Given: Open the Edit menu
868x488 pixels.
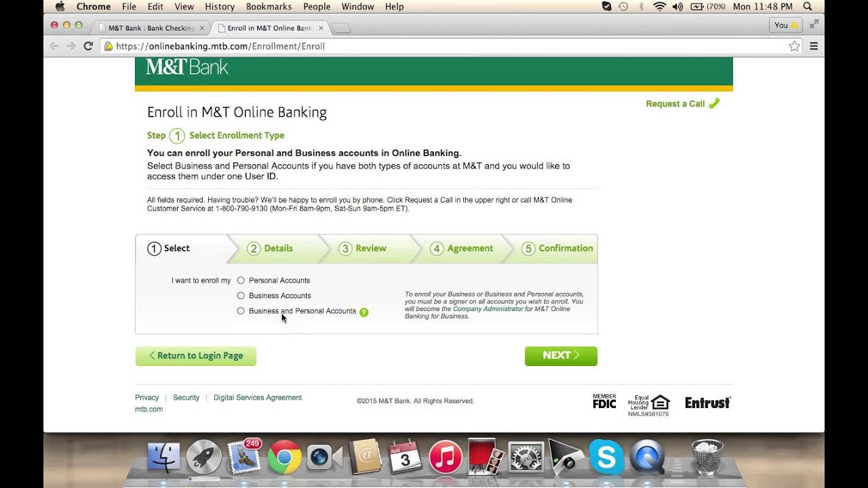Looking at the screenshot, I should point(155,6).
